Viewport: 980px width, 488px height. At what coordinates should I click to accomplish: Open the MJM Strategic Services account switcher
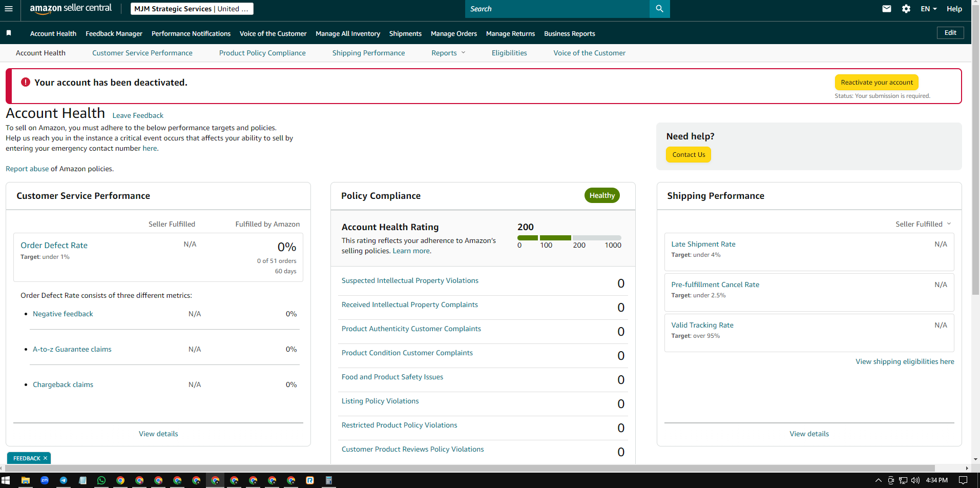192,9
